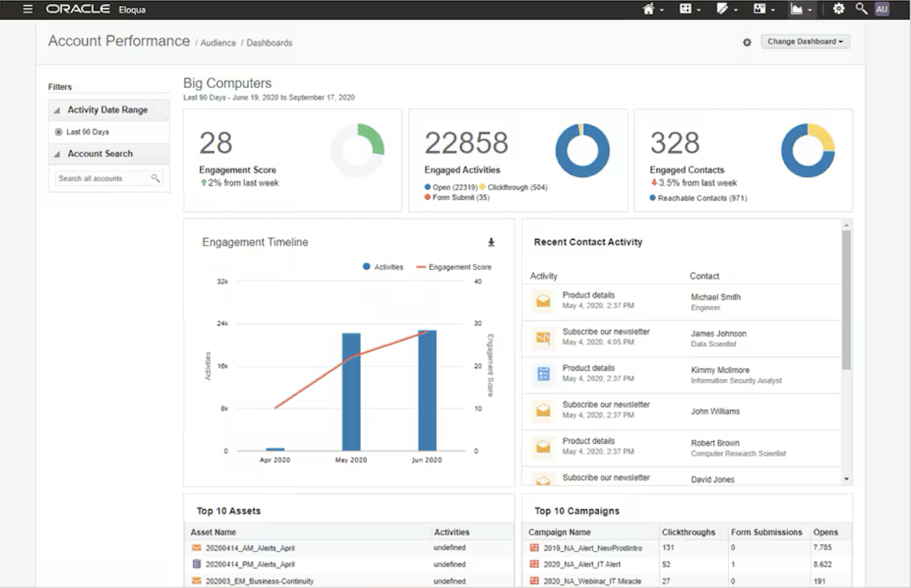Click campaign icon for 2020_NA_Alert_IT Alert
The image size is (911, 588).
(534, 564)
